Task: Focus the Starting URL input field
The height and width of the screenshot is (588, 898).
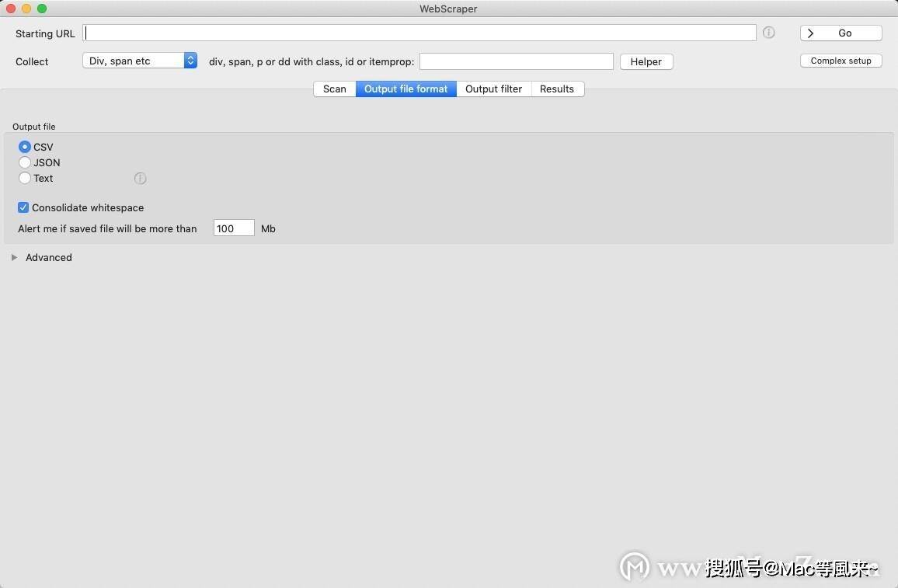Action: click(x=419, y=33)
